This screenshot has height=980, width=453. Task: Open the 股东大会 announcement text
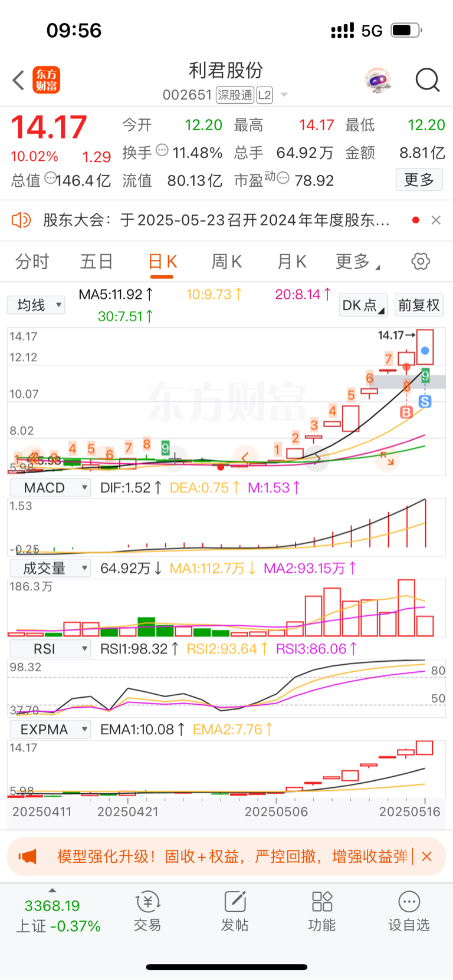pyautogui.click(x=216, y=220)
